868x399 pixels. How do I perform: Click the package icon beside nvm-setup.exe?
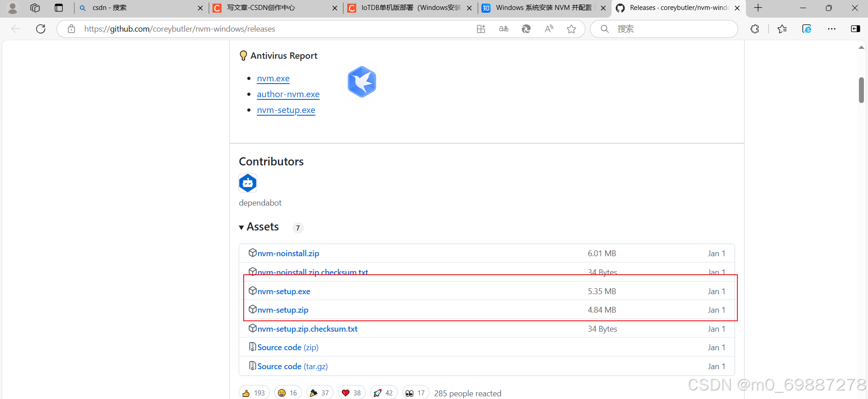pyautogui.click(x=253, y=291)
